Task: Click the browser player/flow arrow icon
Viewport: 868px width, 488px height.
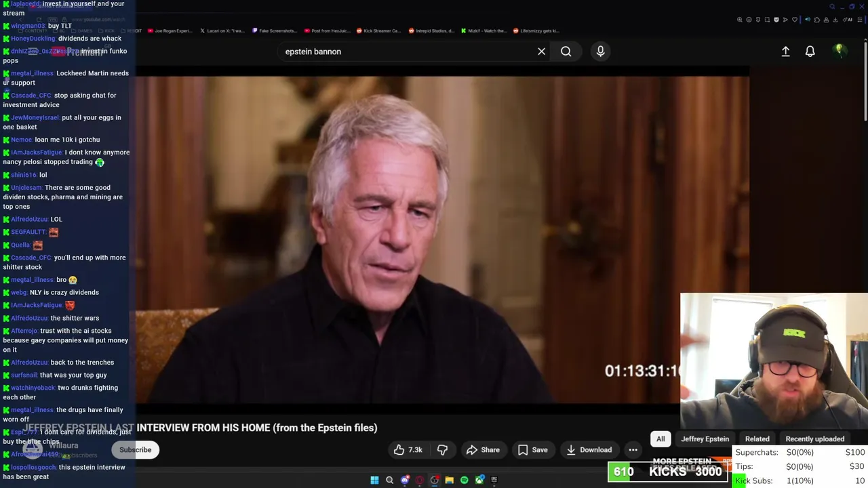Action: pyautogui.click(x=785, y=20)
